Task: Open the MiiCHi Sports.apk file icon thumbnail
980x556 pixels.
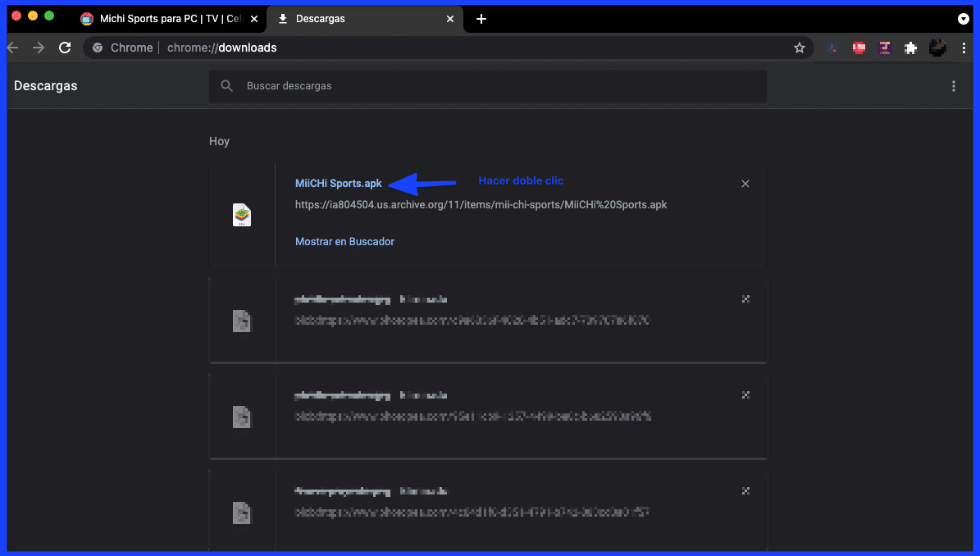Action: click(242, 215)
